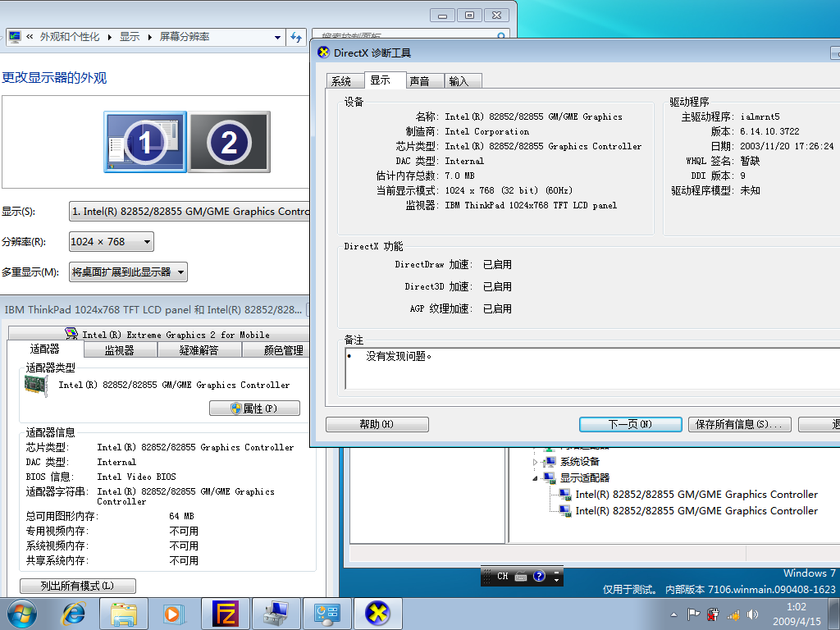Click the 帮助(H) button
This screenshot has width=840, height=630.
coord(377,424)
